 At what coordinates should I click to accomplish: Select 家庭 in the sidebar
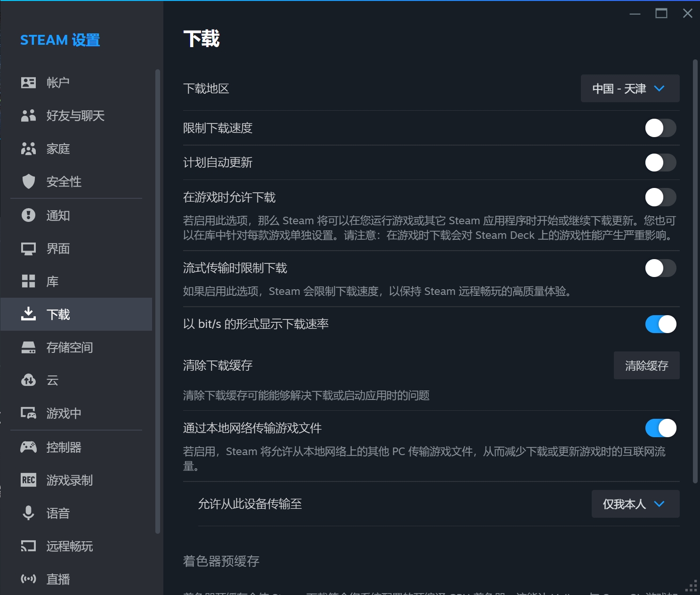[x=76, y=149]
